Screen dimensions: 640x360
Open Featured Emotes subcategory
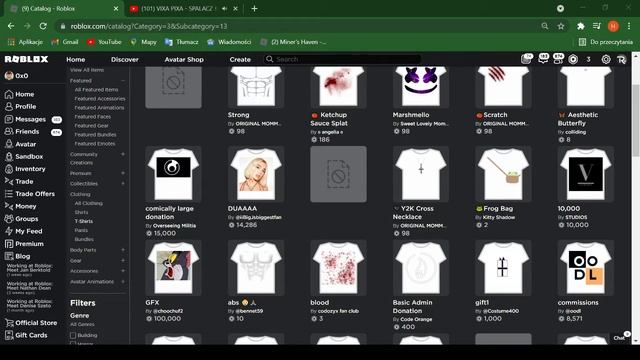[x=95, y=144]
